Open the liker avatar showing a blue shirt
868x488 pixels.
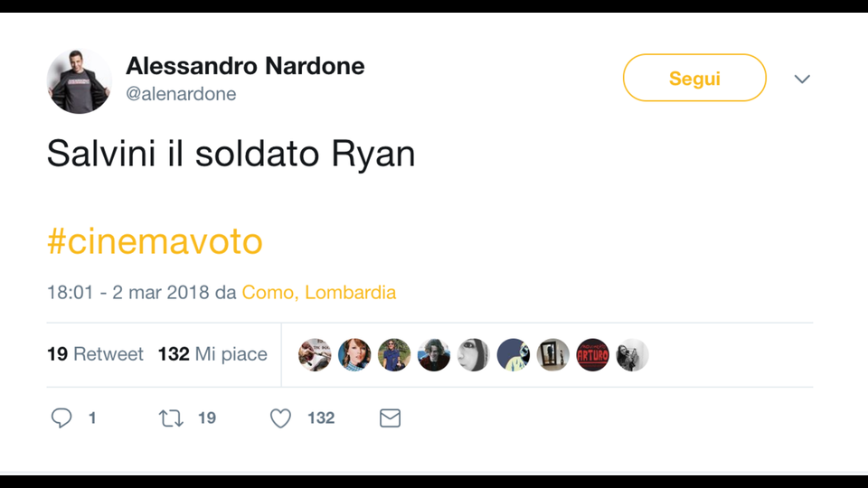394,355
